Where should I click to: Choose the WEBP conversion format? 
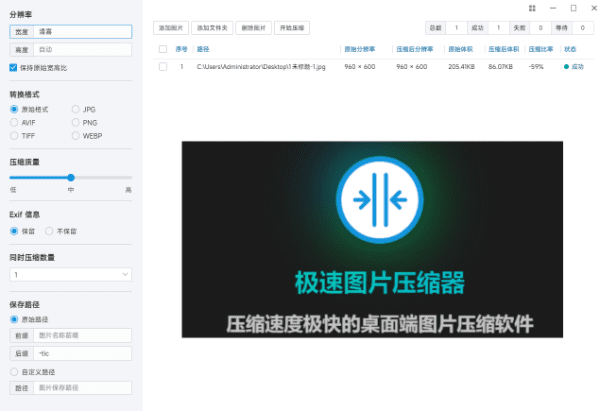click(76, 134)
